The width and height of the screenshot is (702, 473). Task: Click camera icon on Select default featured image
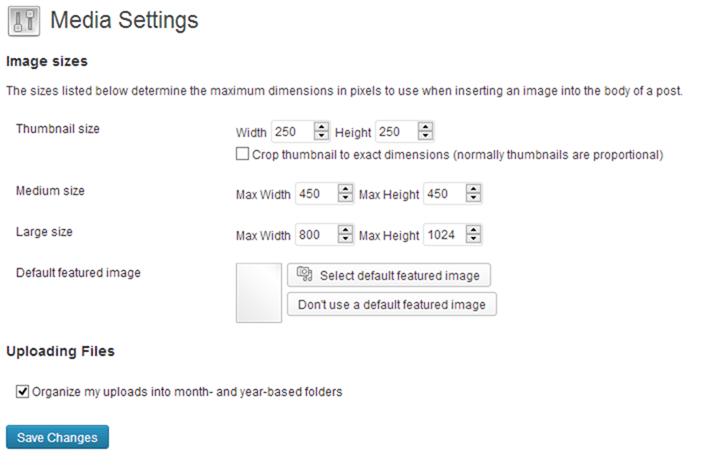click(x=304, y=274)
